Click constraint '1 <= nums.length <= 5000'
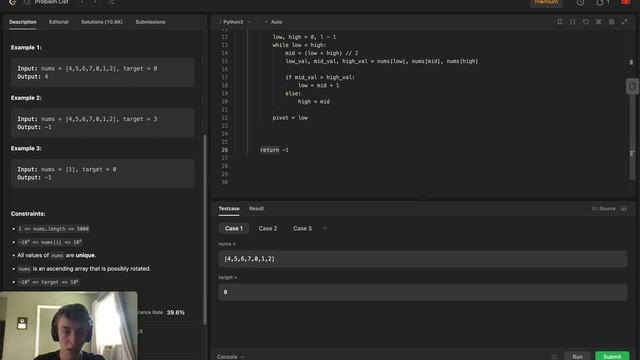 pos(53,229)
